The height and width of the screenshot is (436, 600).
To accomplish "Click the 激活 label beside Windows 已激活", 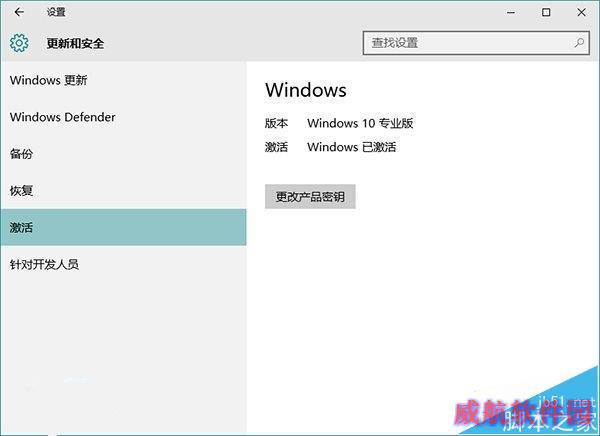I will tap(276, 147).
